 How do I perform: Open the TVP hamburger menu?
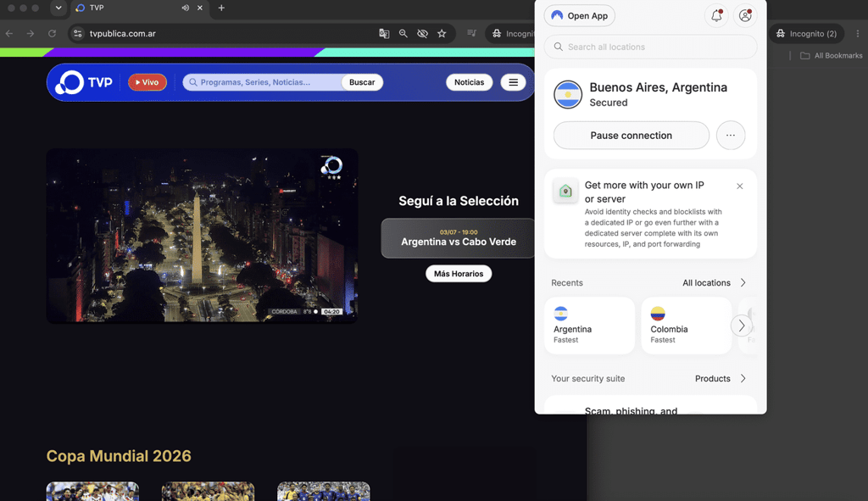[x=513, y=82]
